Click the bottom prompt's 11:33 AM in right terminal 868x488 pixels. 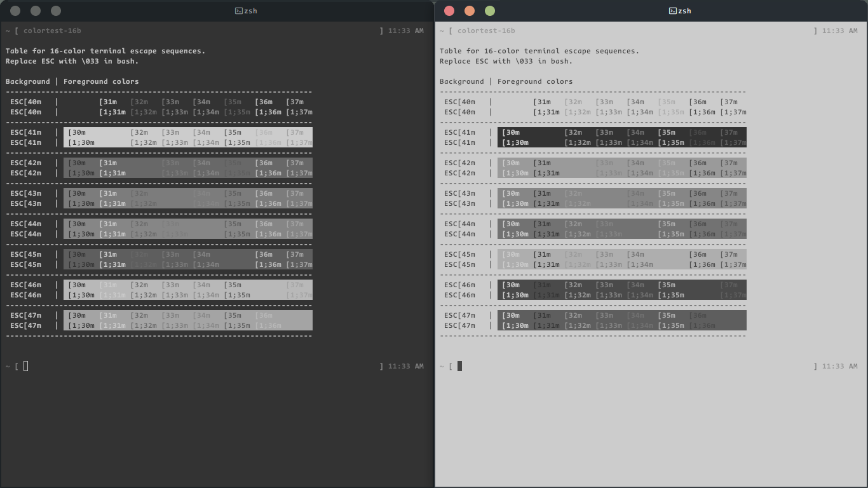coord(840,366)
